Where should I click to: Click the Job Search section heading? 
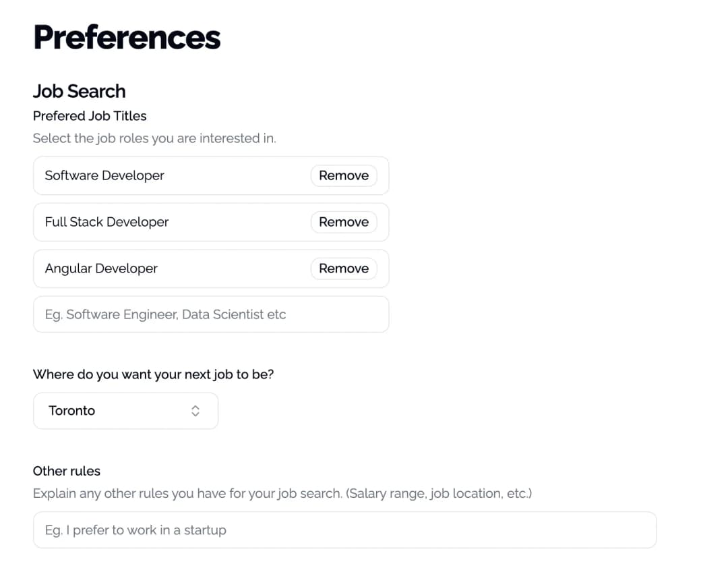pyautogui.click(x=79, y=91)
